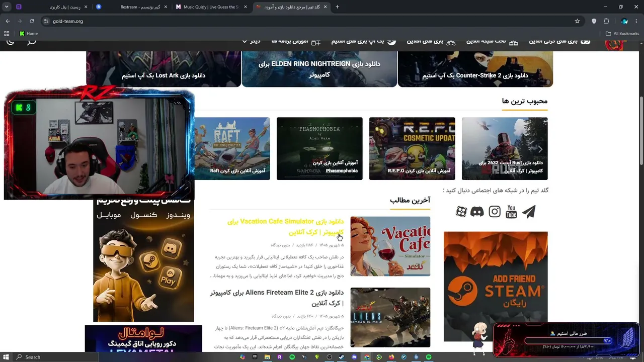Reload the gold-team.org page
Image resolution: width=644 pixels, height=362 pixels.
(x=32, y=21)
